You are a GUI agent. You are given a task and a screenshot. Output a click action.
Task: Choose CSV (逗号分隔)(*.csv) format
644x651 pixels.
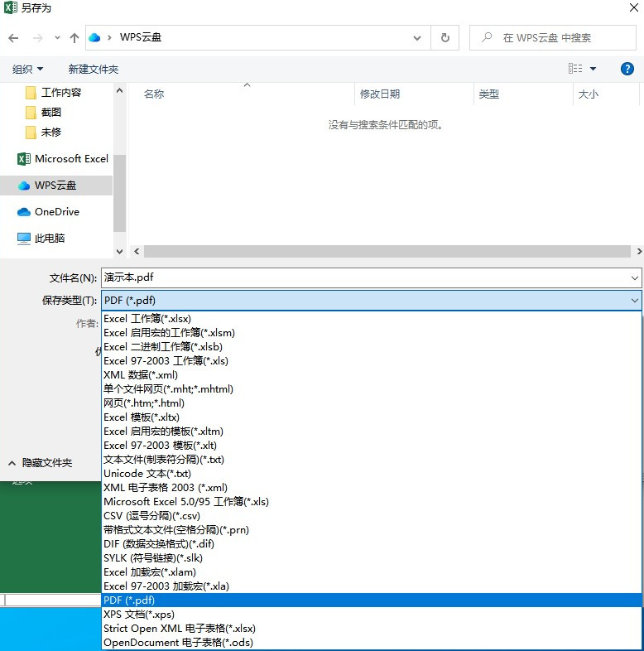tap(372, 516)
